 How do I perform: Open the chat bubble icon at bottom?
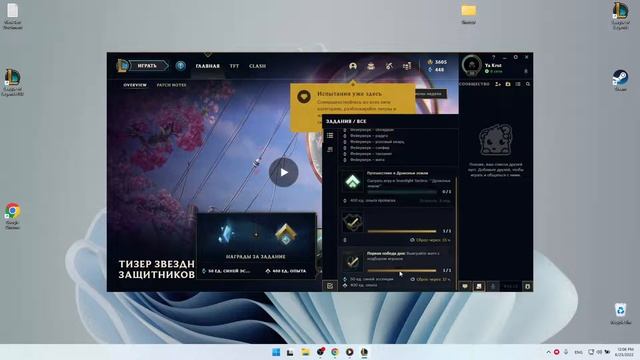coord(465,286)
